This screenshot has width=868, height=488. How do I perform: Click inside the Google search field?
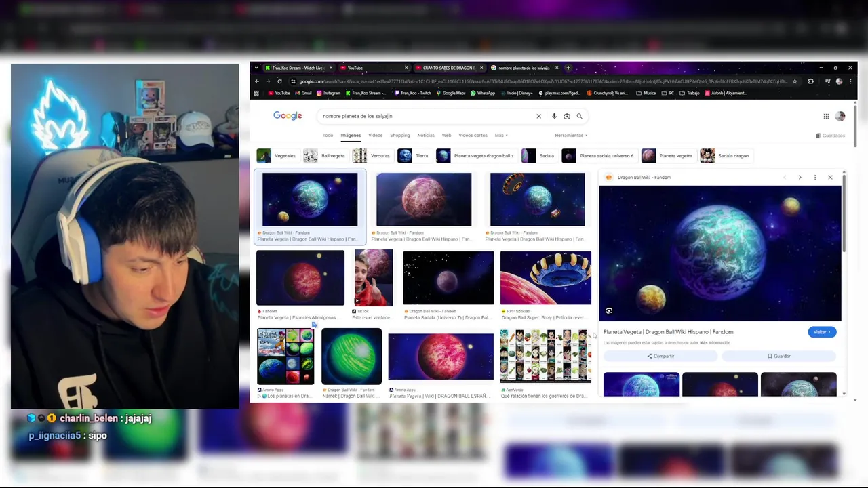click(x=427, y=116)
